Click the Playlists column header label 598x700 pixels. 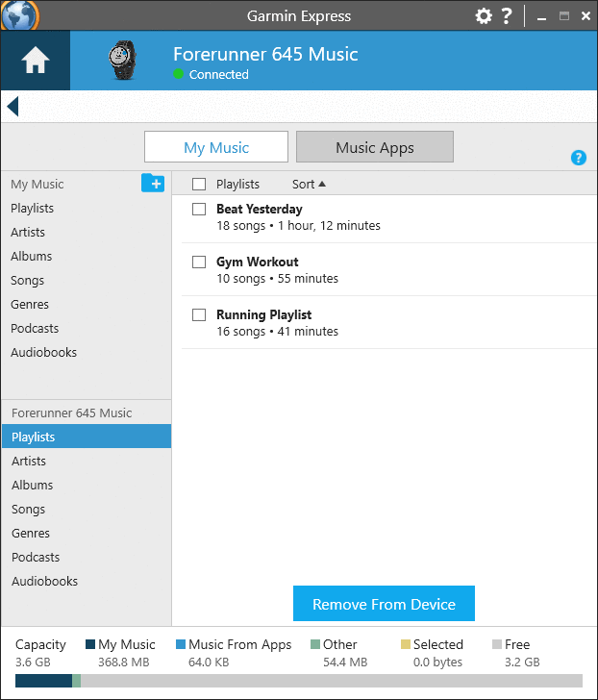coord(237,184)
